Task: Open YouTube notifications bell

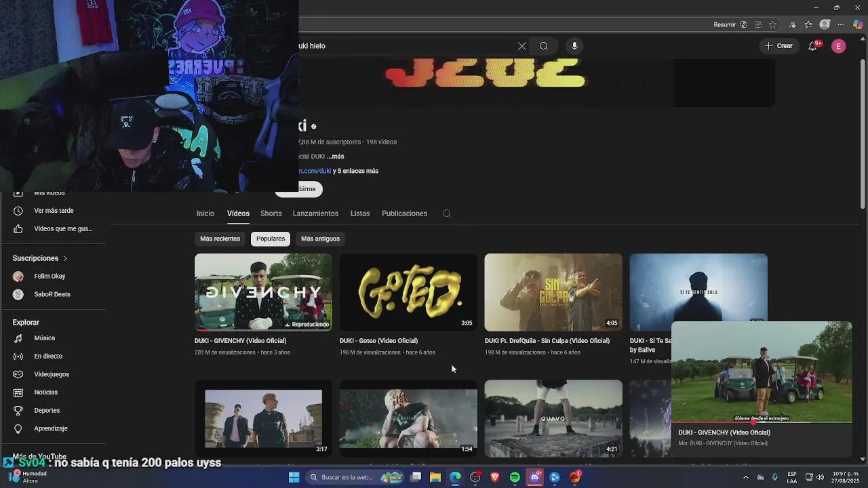Action: point(812,46)
